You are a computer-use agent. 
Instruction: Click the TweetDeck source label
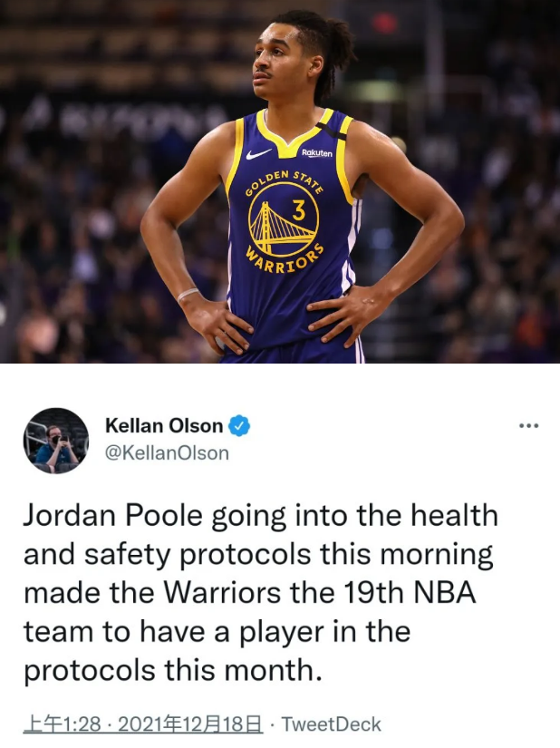(x=332, y=724)
